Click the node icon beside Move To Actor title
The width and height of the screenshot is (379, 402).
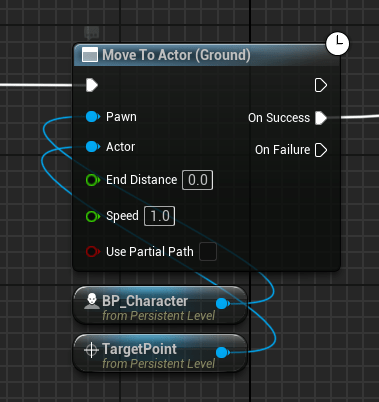[90, 55]
